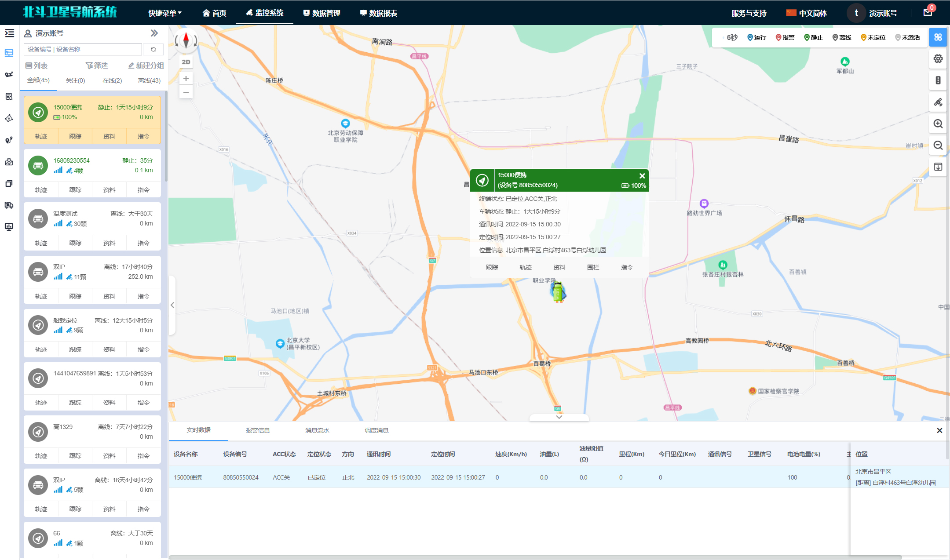Open 服务与支持 link
Image resolution: width=950 pixels, height=560 pixels.
click(749, 13)
